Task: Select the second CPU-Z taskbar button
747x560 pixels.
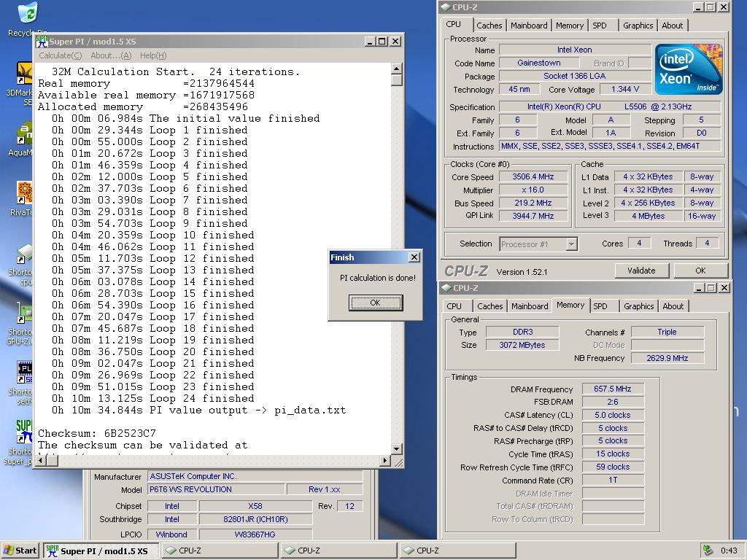Action: [338, 551]
